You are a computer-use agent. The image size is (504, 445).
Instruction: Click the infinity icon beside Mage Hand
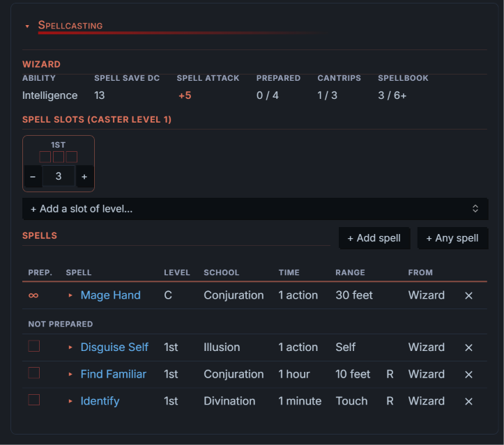click(33, 295)
